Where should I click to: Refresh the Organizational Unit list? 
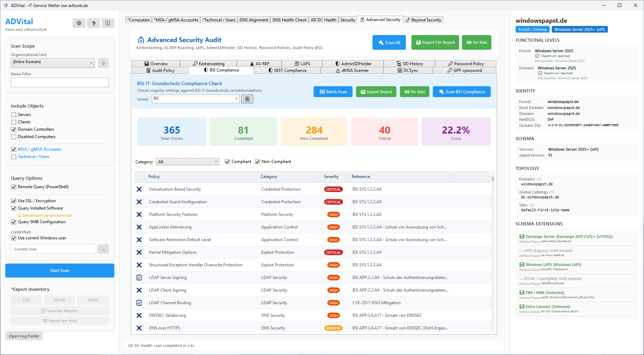tap(103, 63)
